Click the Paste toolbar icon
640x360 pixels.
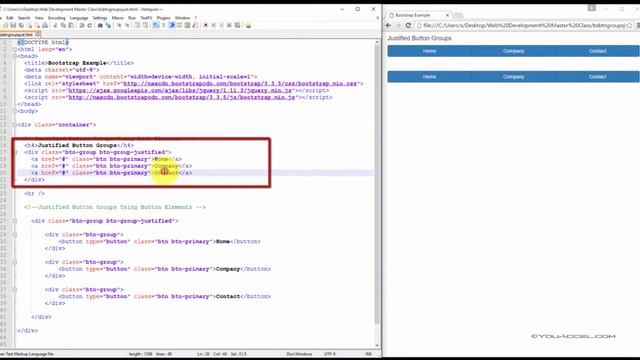pos(71,25)
